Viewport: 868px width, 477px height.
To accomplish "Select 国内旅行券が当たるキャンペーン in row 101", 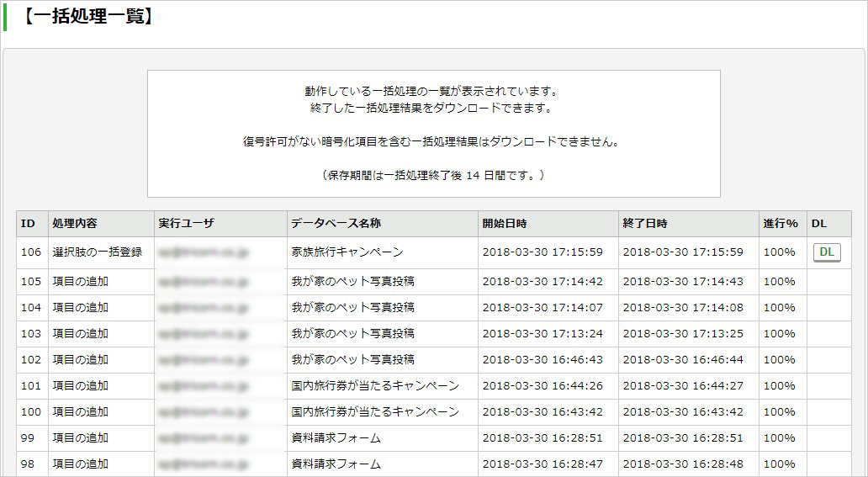I will (375, 385).
